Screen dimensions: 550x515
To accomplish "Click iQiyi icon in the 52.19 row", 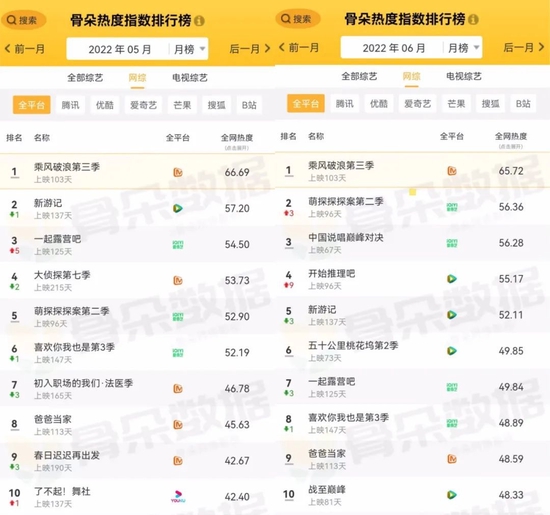I will [178, 353].
